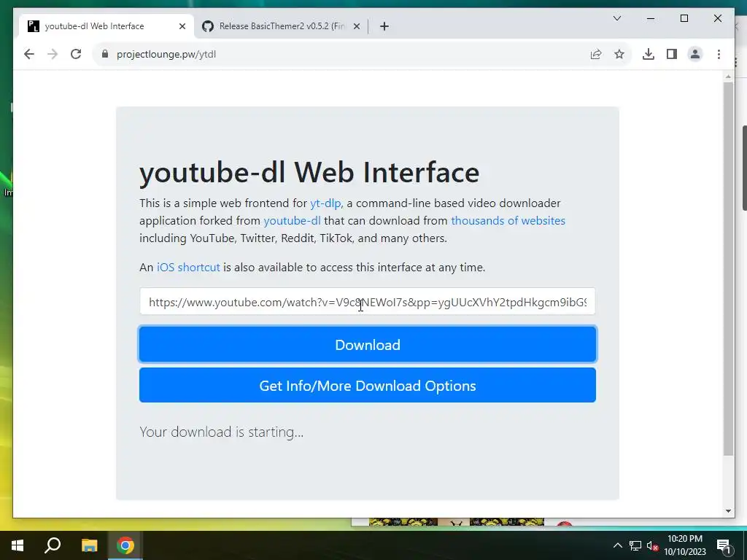Image resolution: width=747 pixels, height=560 pixels.
Task: Switch to Release BasicThemer2 tab
Action: click(281, 26)
